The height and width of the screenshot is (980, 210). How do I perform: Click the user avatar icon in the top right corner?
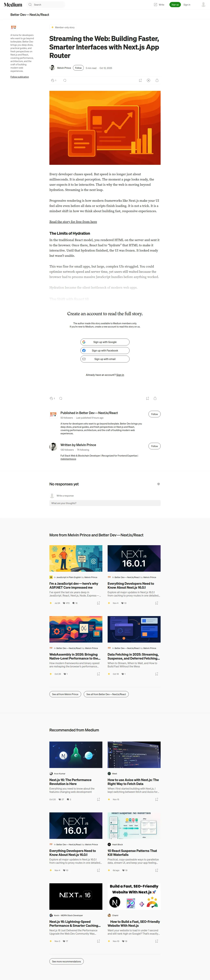click(203, 5)
